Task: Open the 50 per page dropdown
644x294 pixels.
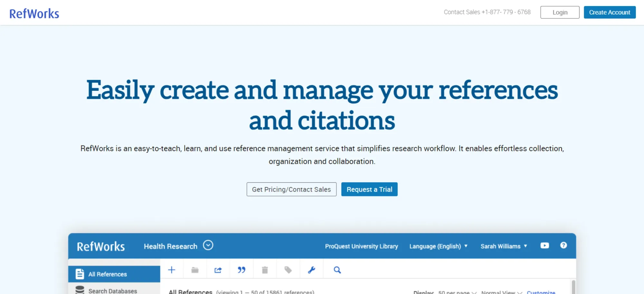Action: (x=457, y=292)
